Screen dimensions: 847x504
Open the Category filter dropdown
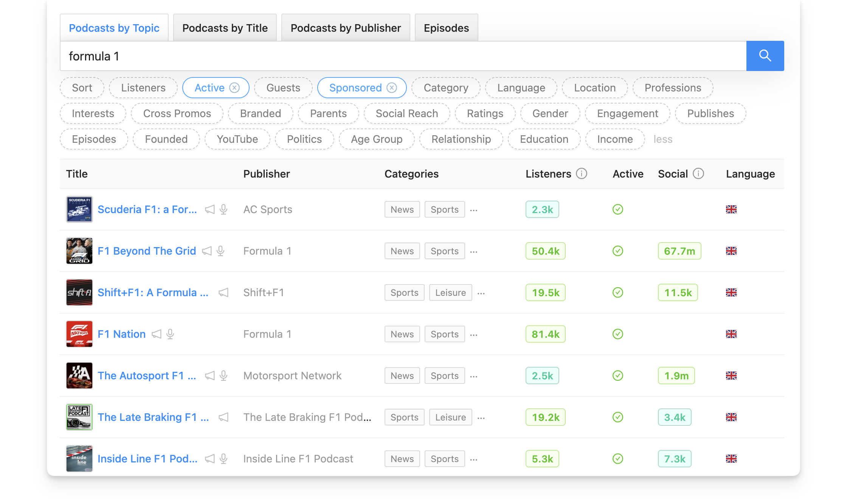pyautogui.click(x=446, y=87)
